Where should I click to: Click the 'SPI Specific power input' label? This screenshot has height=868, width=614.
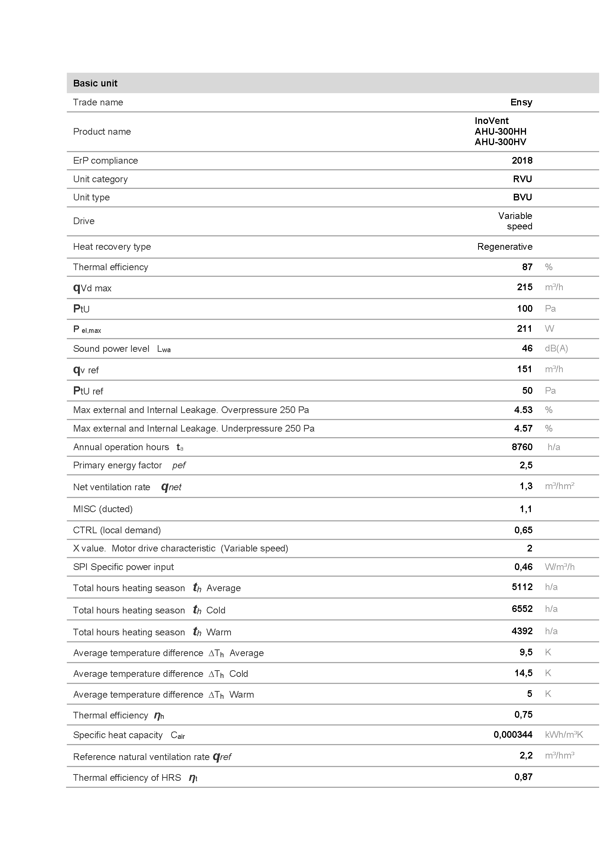[123, 567]
